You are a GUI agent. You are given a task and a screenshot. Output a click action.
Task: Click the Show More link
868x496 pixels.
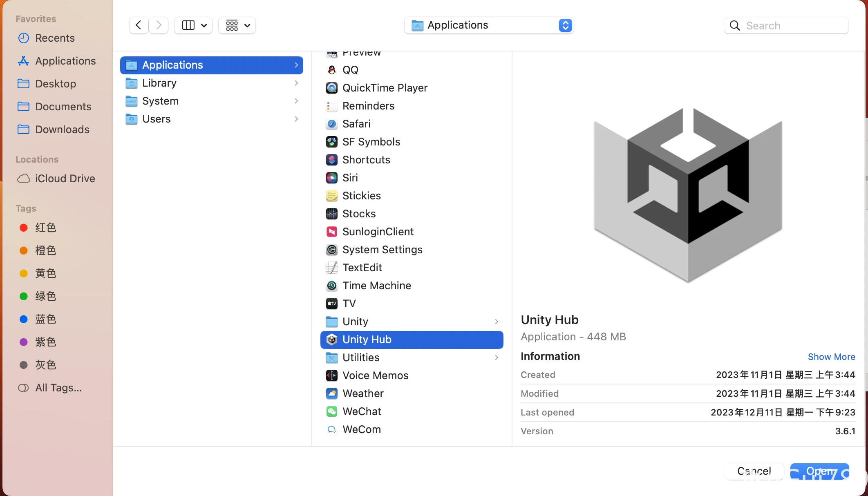coord(832,357)
